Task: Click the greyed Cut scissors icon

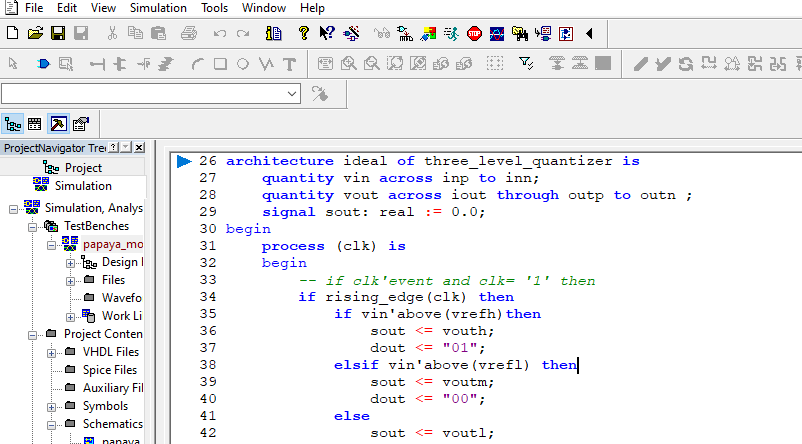Action: (x=112, y=34)
